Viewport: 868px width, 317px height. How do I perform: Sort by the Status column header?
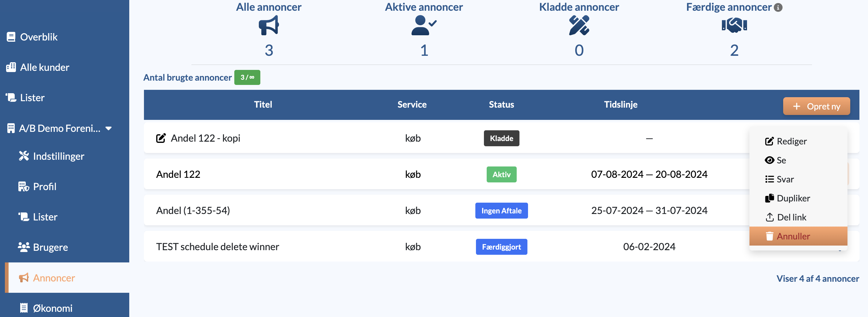(x=501, y=105)
